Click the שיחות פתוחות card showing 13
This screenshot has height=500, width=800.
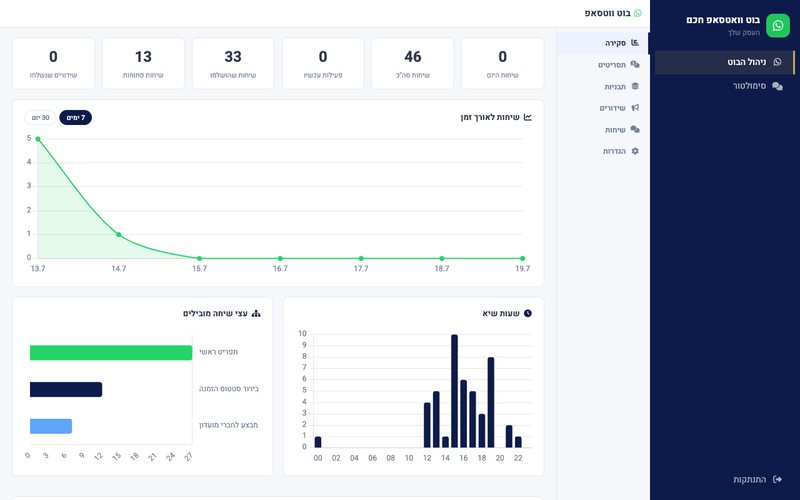coord(143,63)
